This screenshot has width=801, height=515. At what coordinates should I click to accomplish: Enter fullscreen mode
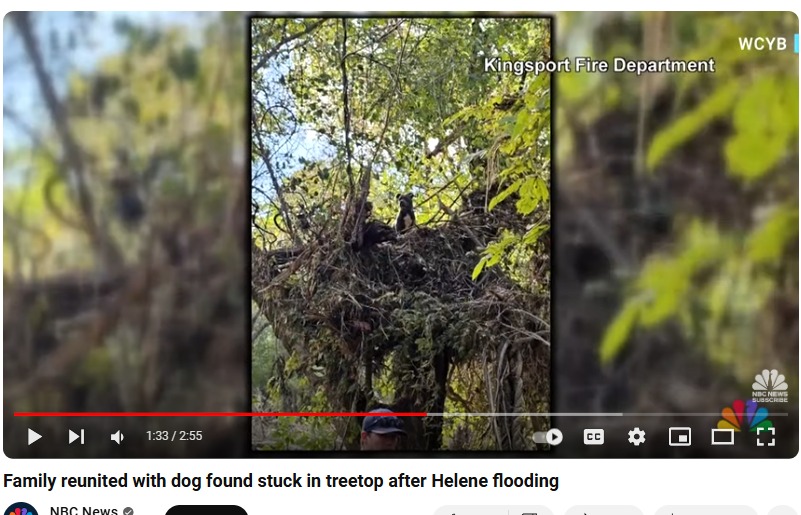(766, 437)
